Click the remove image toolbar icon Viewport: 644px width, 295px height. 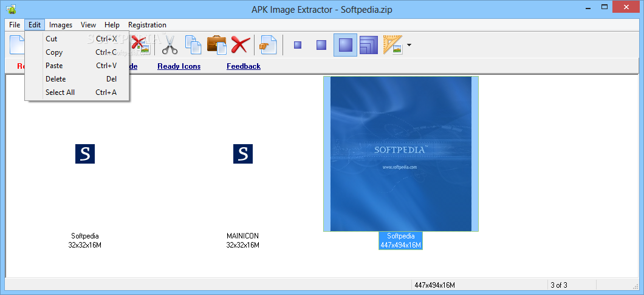coord(140,44)
